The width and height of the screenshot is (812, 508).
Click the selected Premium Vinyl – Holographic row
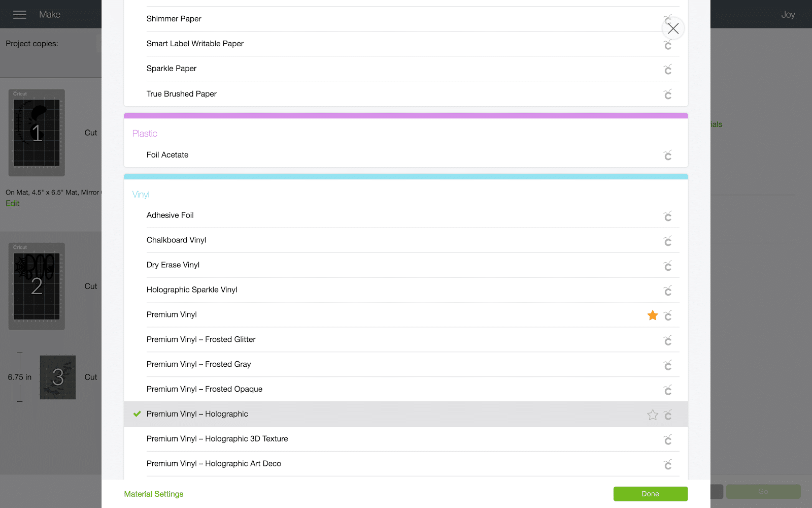point(406,414)
